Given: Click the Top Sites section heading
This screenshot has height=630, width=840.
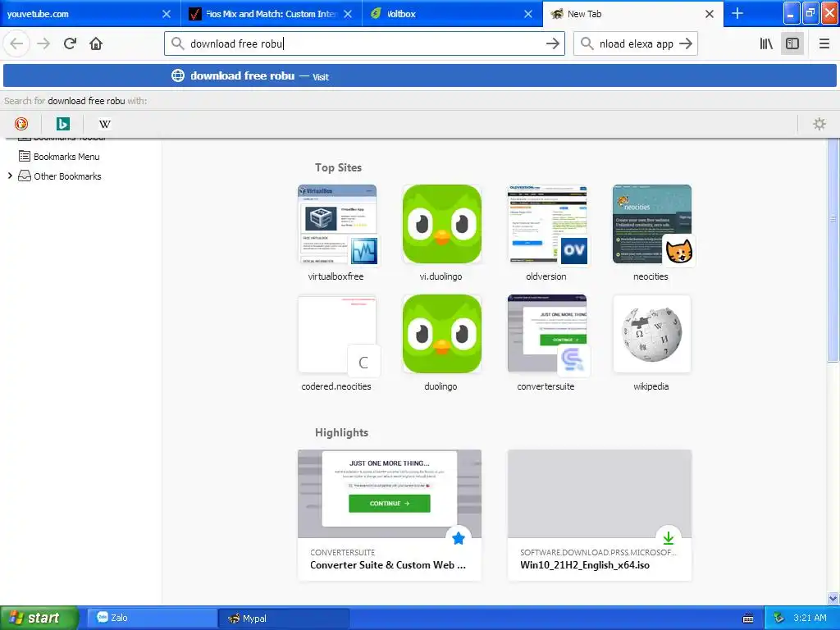Looking at the screenshot, I should point(338,167).
